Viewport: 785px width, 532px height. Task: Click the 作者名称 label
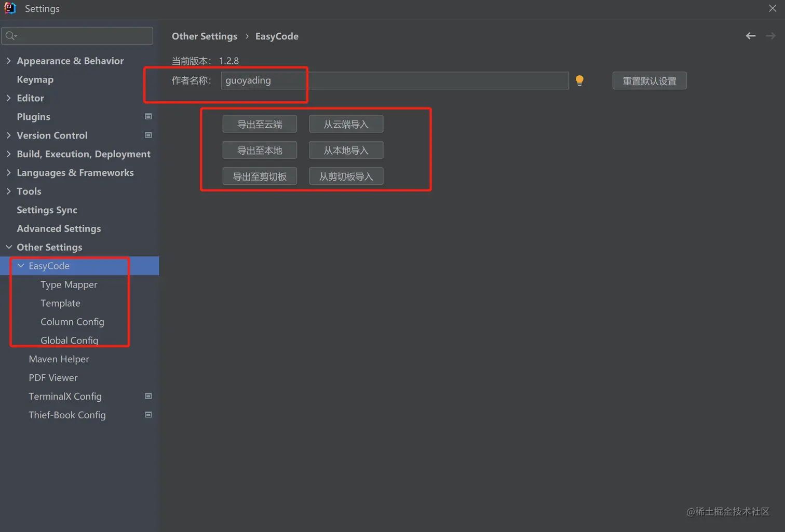coord(192,80)
